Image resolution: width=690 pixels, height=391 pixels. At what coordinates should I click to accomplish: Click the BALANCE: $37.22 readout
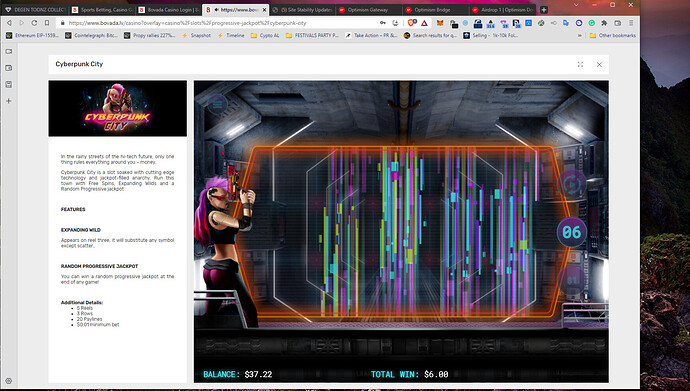[x=238, y=375]
